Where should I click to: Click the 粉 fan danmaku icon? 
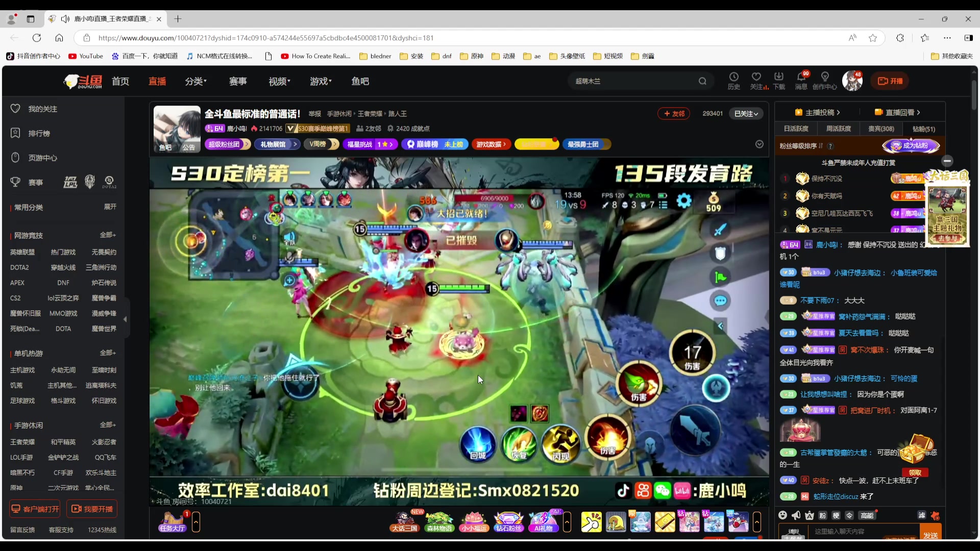pyautogui.click(x=822, y=515)
